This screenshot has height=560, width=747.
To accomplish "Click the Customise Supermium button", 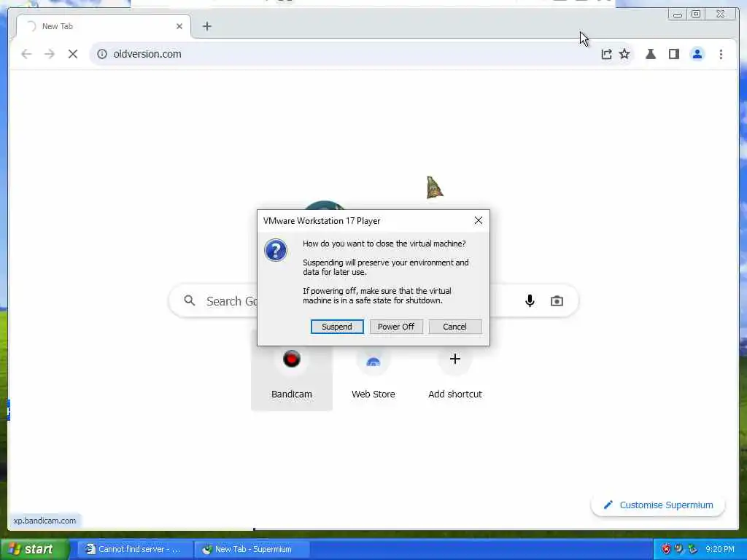I will [658, 505].
